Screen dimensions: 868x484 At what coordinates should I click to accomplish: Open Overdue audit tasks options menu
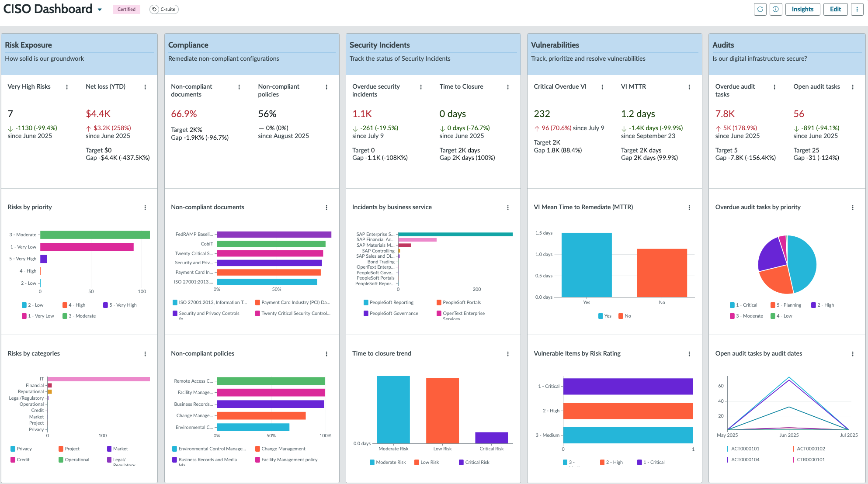click(x=774, y=87)
